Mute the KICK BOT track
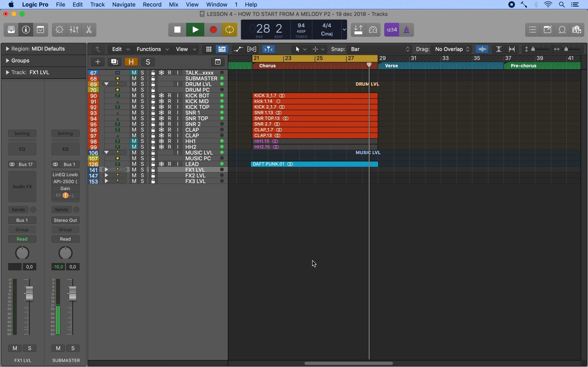The width and height of the screenshot is (588, 367). [134, 96]
